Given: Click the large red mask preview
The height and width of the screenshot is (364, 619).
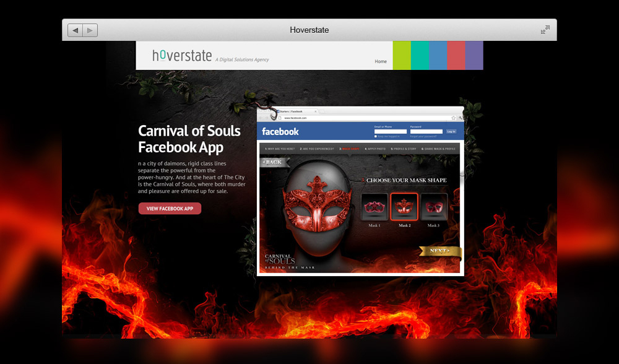Looking at the screenshot, I should pos(317,204).
